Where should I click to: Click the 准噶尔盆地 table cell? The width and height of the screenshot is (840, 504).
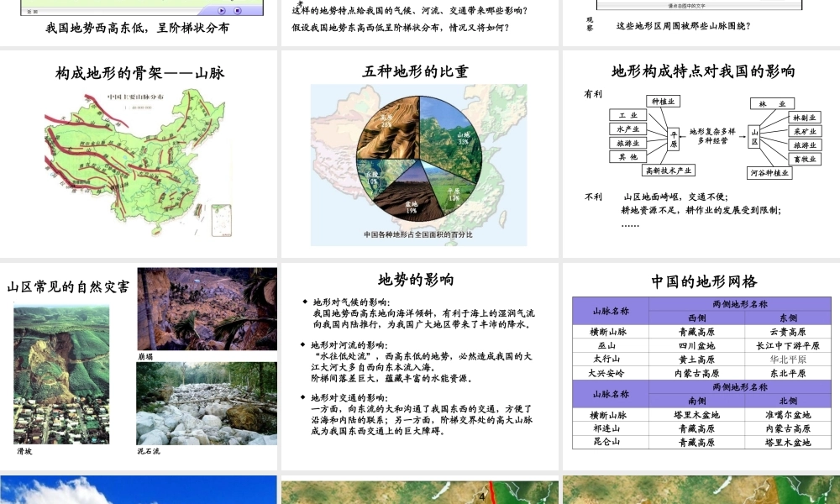788,415
